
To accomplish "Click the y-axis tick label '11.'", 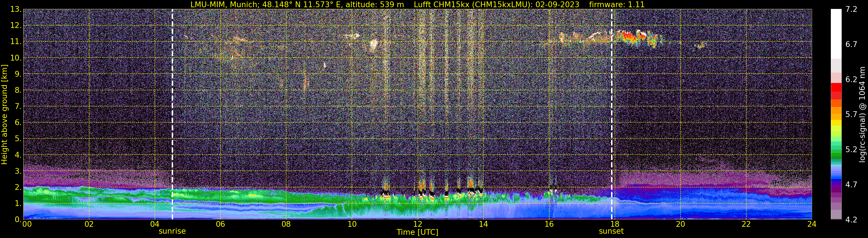I will 16,41.
